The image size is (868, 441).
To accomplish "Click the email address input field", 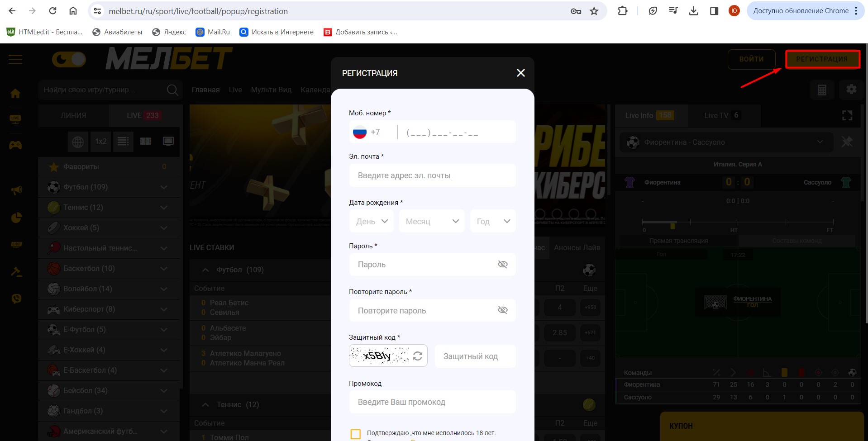I will point(432,175).
